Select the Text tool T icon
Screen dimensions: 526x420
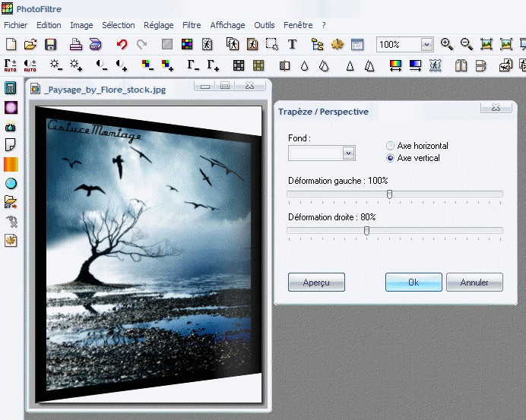292,44
